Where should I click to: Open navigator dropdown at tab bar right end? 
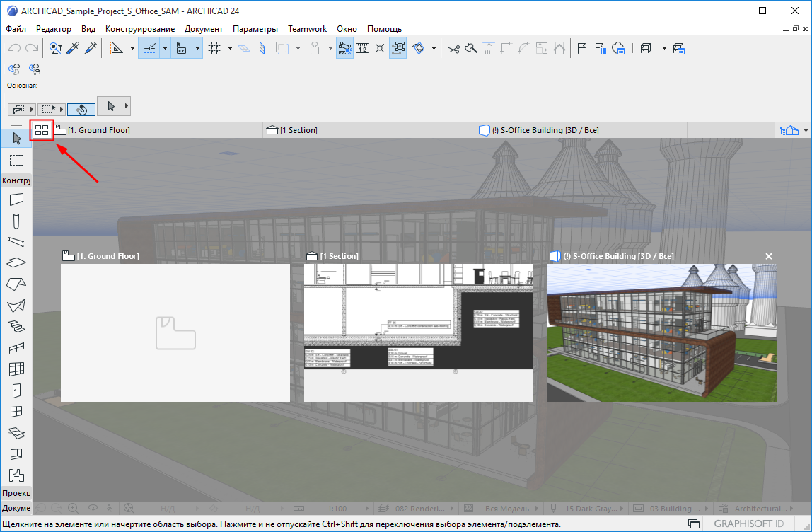[805, 130]
